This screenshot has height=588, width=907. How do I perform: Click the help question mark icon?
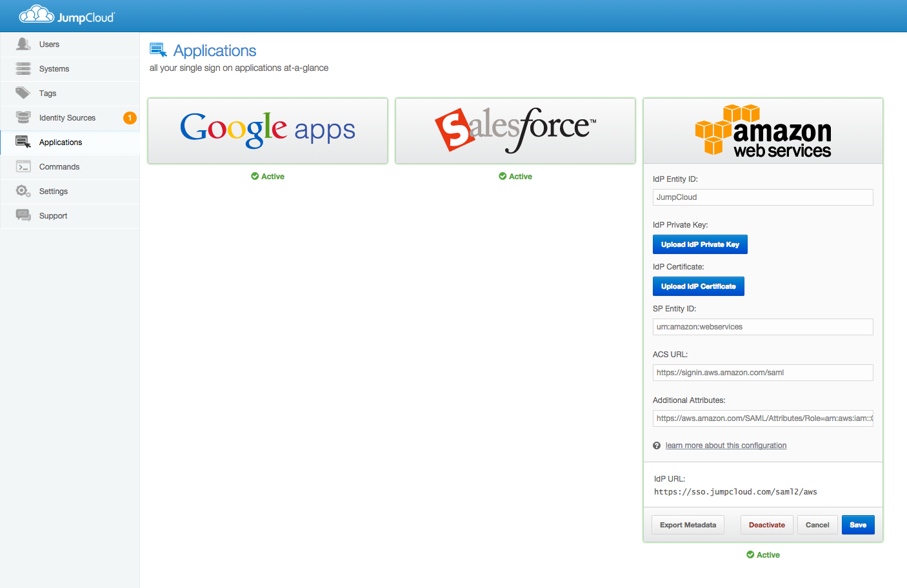pos(657,446)
